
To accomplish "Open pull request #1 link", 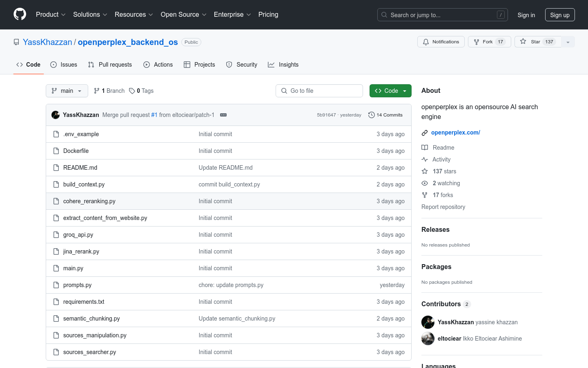I will pos(154,115).
